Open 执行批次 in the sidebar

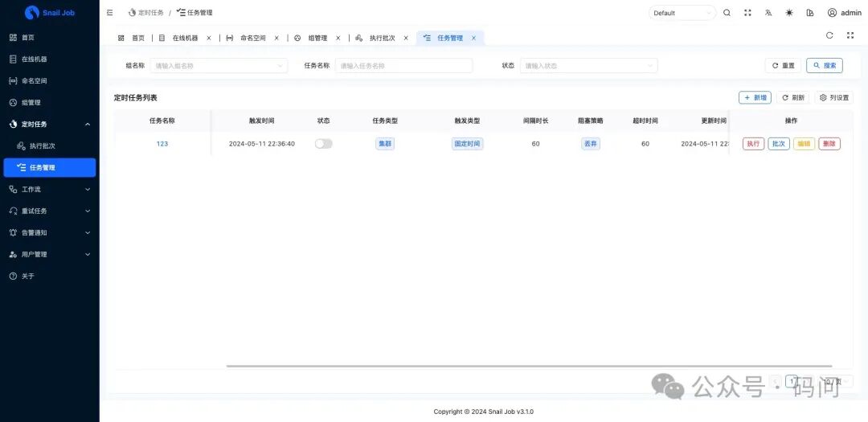[49, 146]
